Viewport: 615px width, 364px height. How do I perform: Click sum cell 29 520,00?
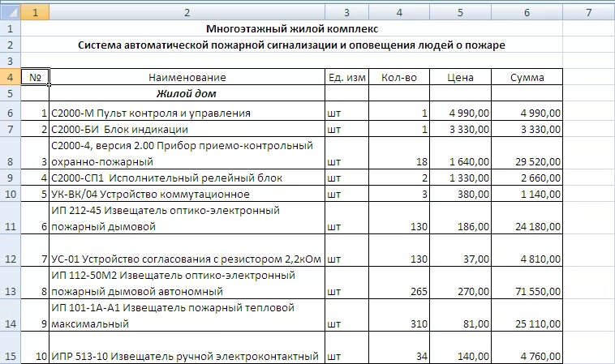coord(527,153)
